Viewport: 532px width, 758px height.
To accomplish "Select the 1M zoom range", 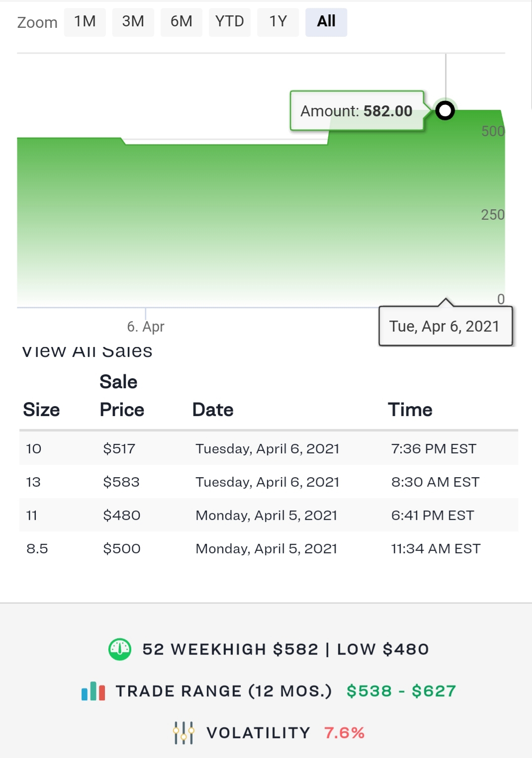I will pyautogui.click(x=85, y=22).
